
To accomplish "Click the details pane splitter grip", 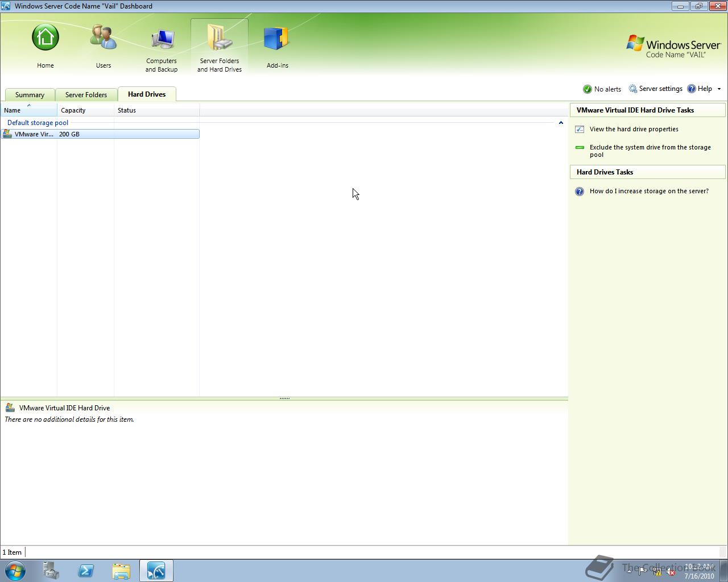I will pyautogui.click(x=284, y=398).
